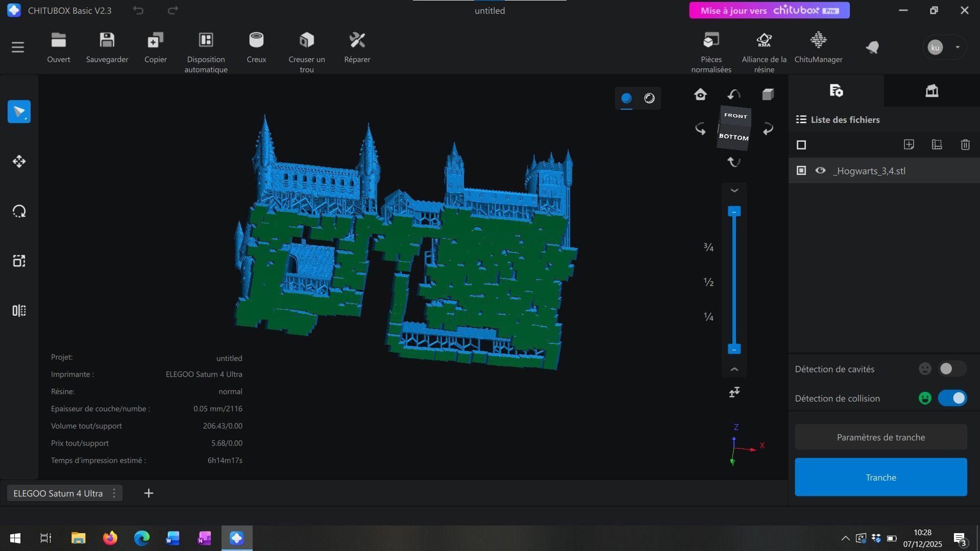Select the Scale tool in left sidebar
This screenshot has width=980, height=551.
19,261
